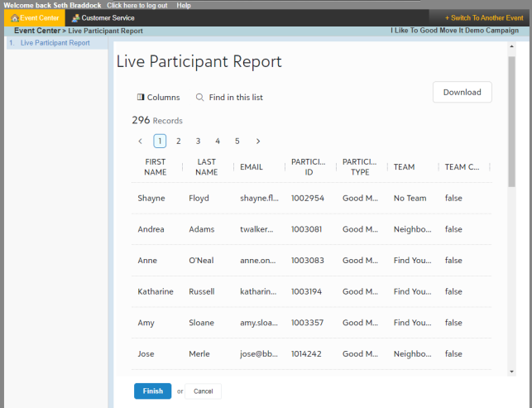Go to next page with right chevron

click(258, 142)
